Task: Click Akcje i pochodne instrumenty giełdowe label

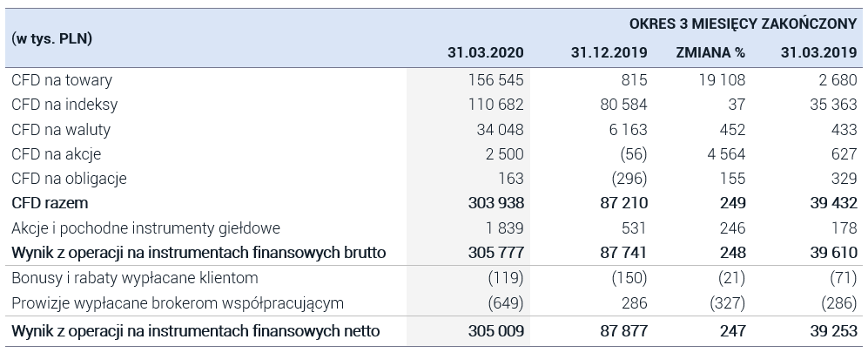Action: (145, 228)
